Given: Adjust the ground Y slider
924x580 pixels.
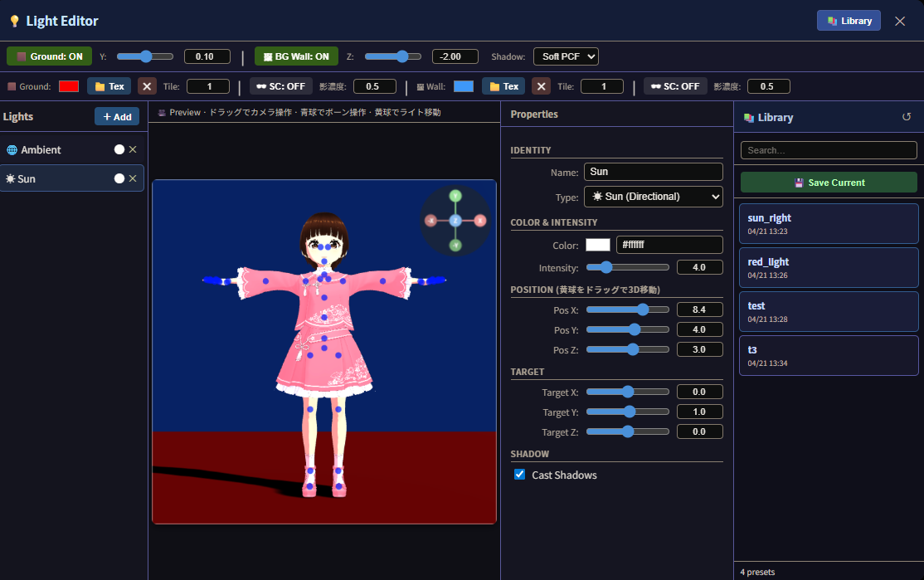Looking at the screenshot, I should 145,56.
